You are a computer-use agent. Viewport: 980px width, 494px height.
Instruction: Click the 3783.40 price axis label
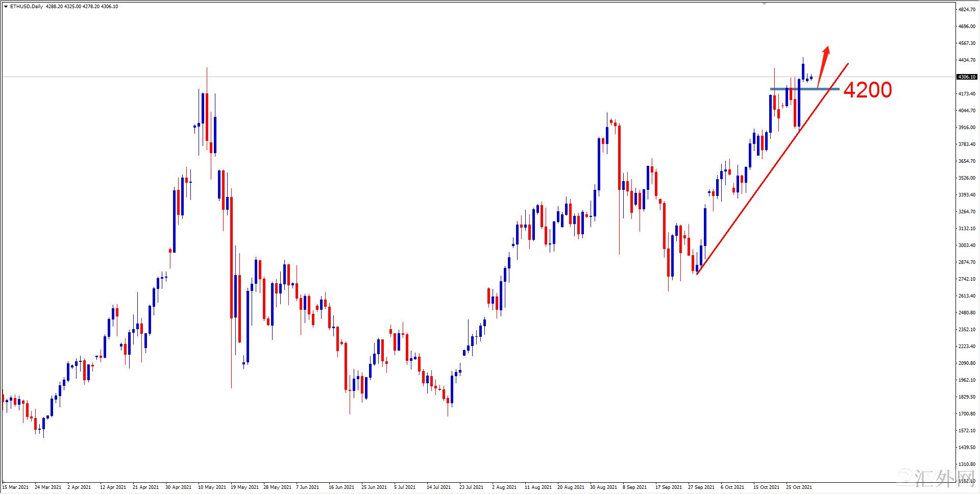click(x=967, y=144)
